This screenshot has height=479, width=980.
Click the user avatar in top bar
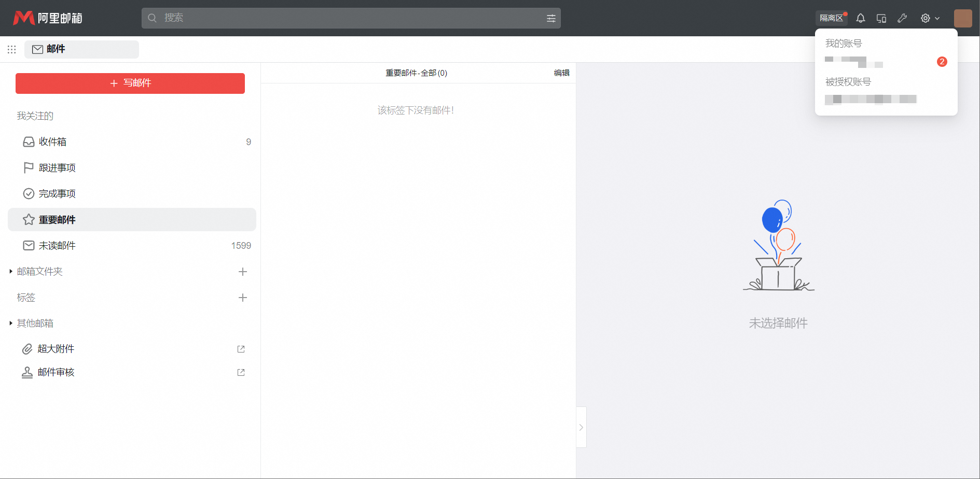(x=962, y=18)
